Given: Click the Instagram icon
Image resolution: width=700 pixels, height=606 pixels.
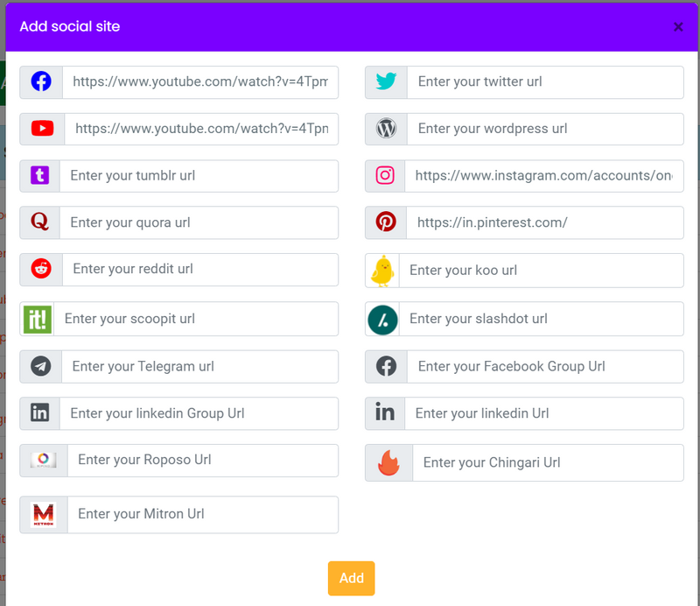Looking at the screenshot, I should [x=385, y=175].
